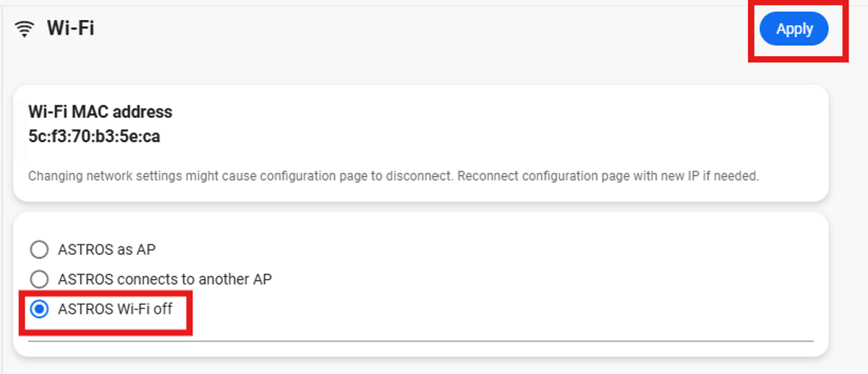
Task: Click the "ASTROS as AP" label text
Action: click(107, 250)
